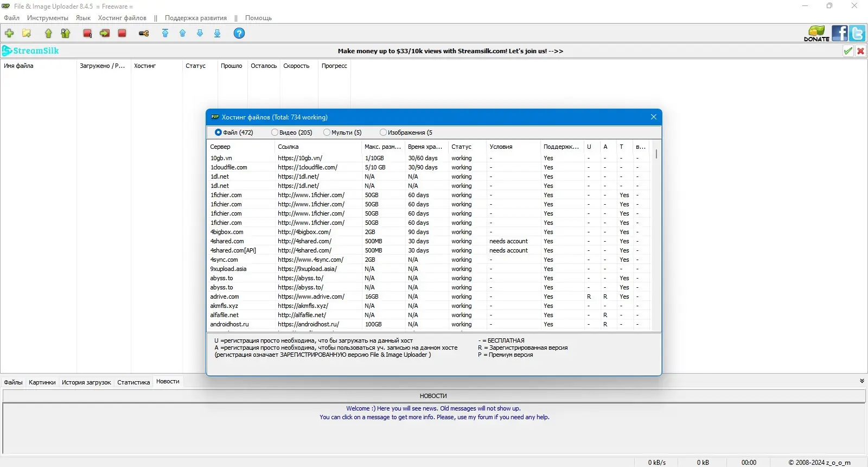Select the alfafile.net server row
Screen dimensions: 868x467
pyautogui.click(x=429, y=315)
